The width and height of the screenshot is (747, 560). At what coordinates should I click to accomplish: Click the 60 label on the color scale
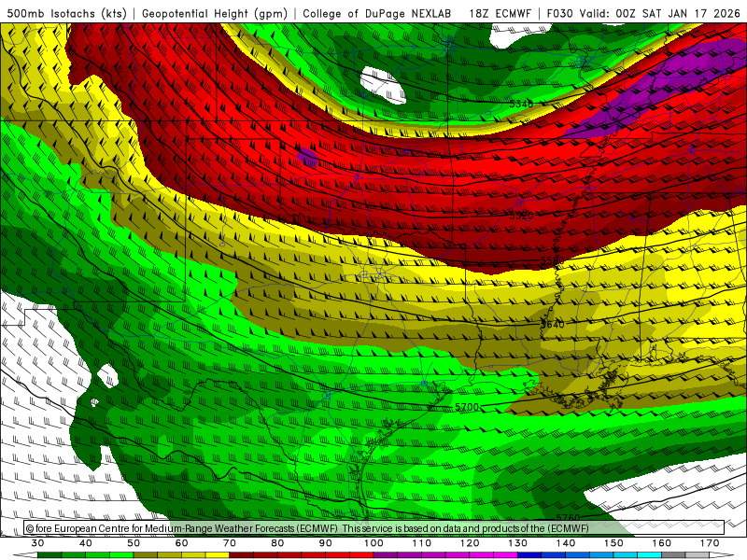coord(181,543)
